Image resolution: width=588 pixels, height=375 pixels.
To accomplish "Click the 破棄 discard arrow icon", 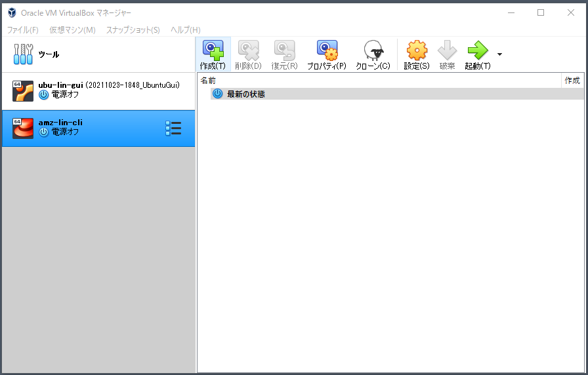I will [447, 50].
